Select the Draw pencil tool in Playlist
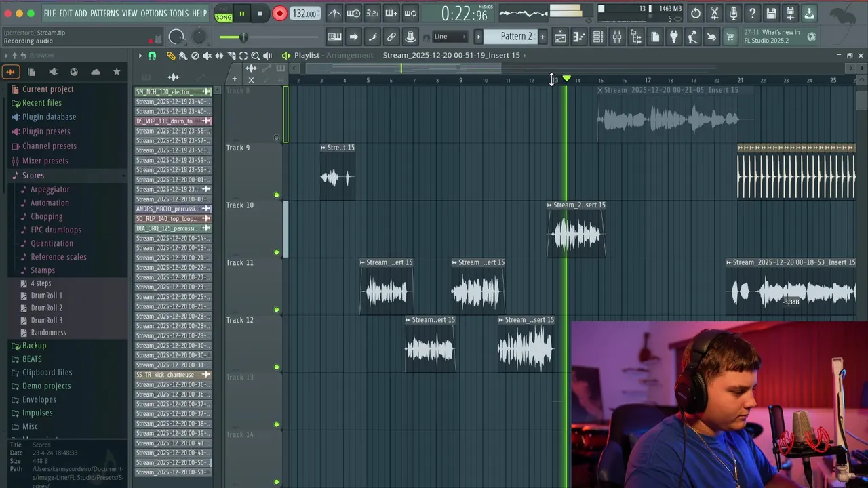868x488 pixels. [x=171, y=56]
